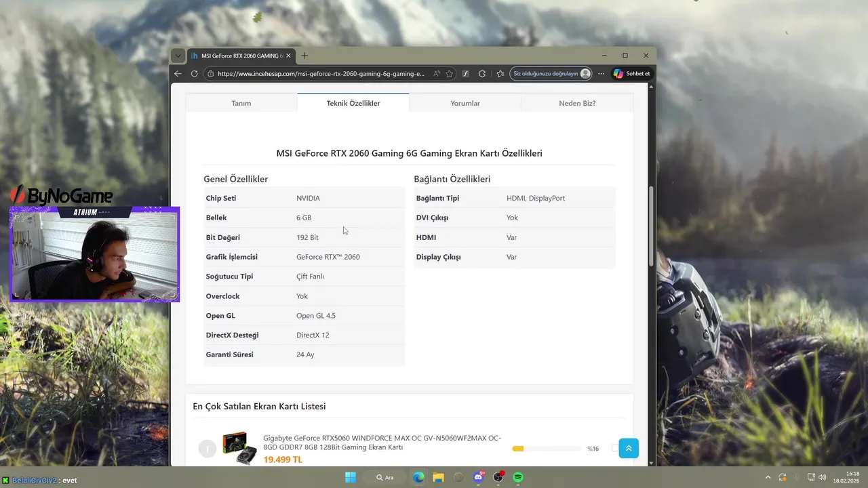Open a new browser tab
868x488 pixels.
click(304, 56)
